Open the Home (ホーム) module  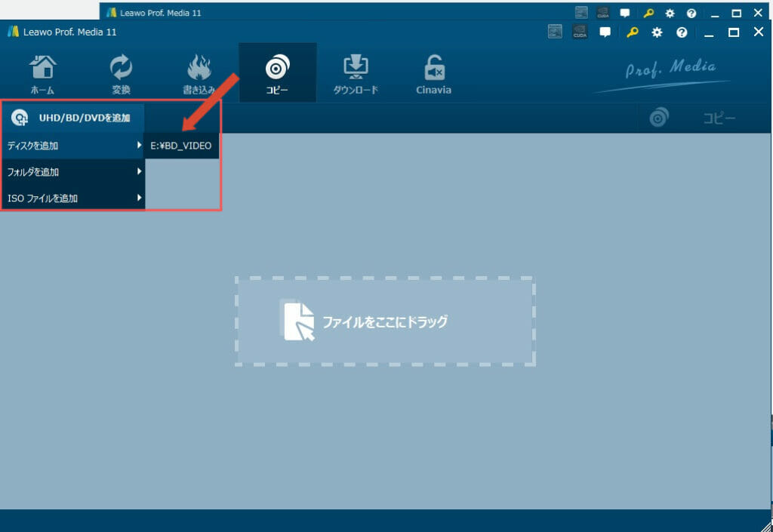[43, 73]
